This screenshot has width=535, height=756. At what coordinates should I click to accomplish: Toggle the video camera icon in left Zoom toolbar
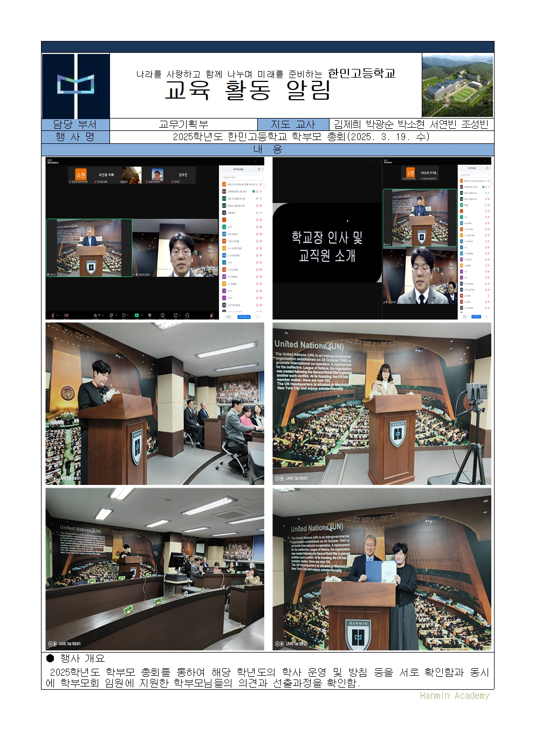coord(66,315)
